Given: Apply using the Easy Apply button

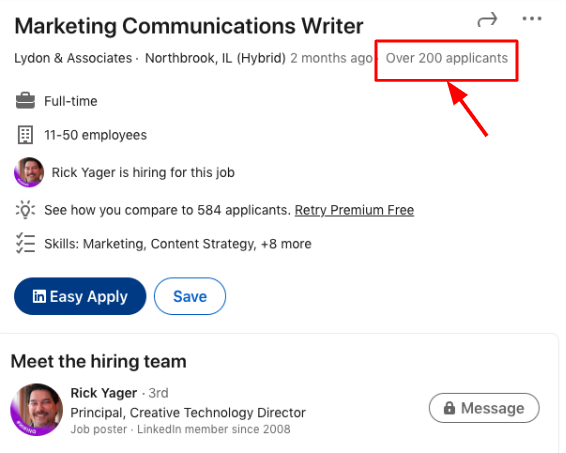Looking at the screenshot, I should click(x=80, y=296).
